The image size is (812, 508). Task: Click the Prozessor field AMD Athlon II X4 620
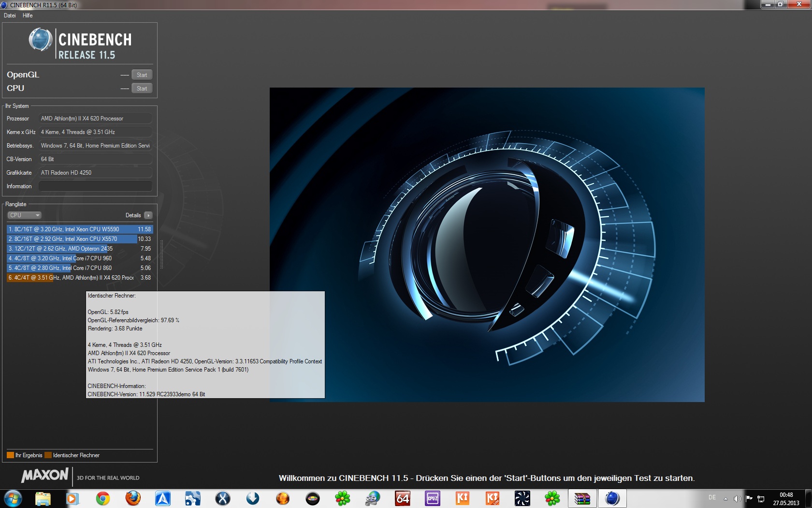tap(95, 119)
